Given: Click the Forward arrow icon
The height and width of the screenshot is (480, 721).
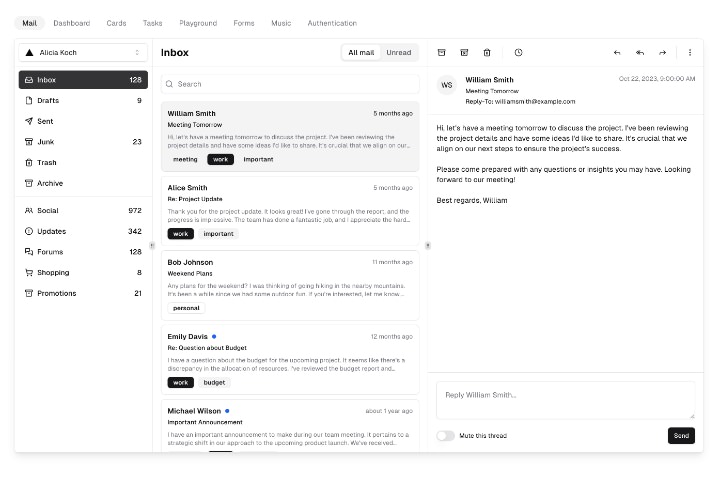Looking at the screenshot, I should pyautogui.click(x=663, y=52).
